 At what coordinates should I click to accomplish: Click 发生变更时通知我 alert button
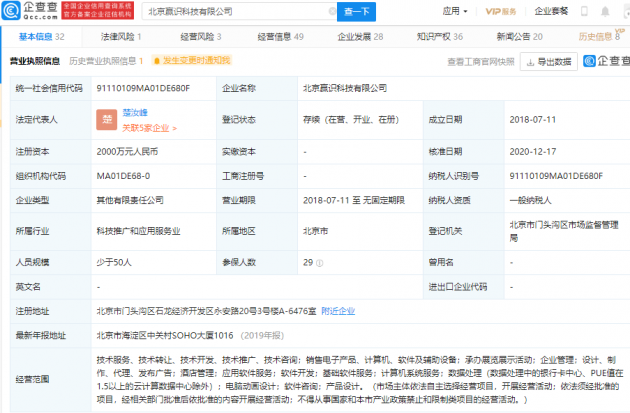coord(192,61)
